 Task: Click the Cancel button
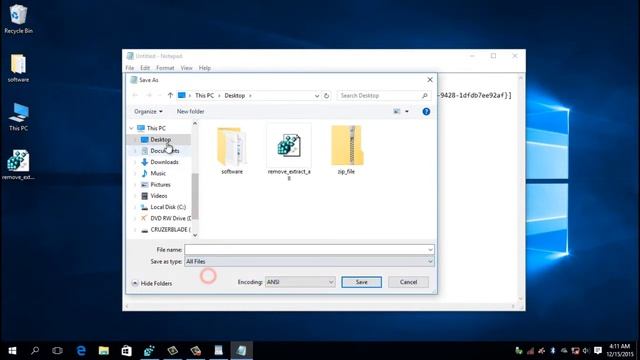(408, 282)
